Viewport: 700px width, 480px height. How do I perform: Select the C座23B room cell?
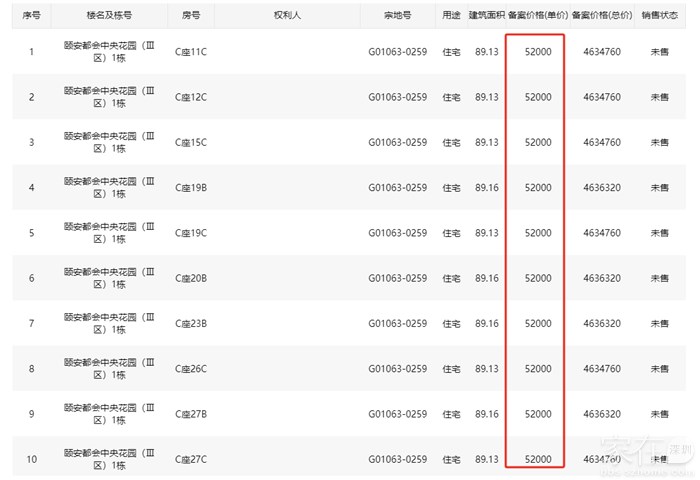(190, 324)
